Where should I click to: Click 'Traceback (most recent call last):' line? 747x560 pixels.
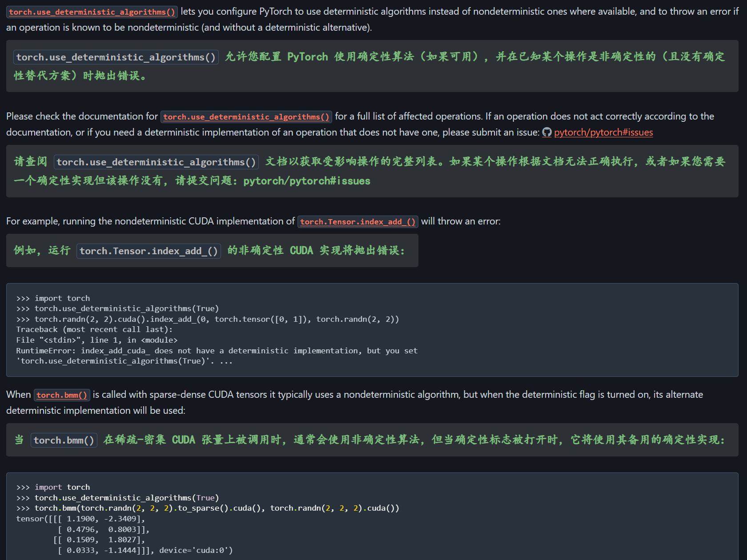(94, 329)
